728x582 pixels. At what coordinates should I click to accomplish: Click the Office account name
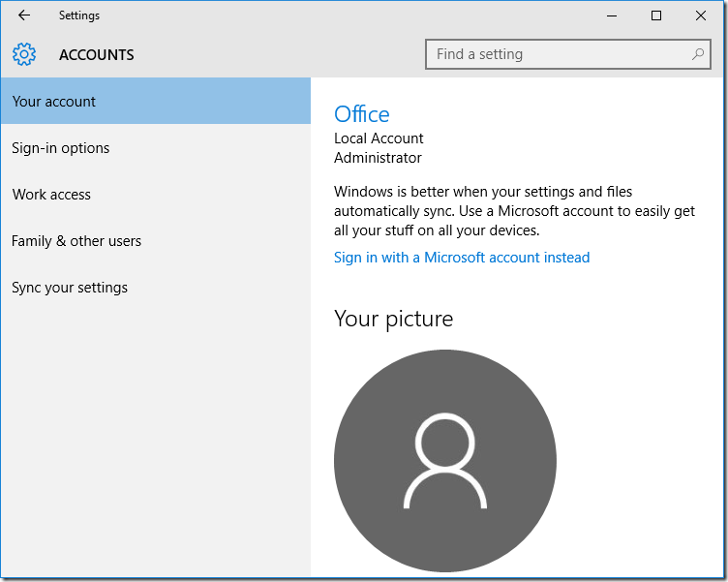(x=362, y=114)
